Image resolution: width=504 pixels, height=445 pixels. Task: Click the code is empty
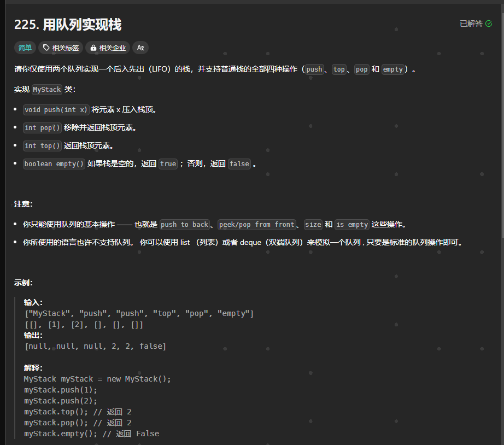tap(352, 225)
